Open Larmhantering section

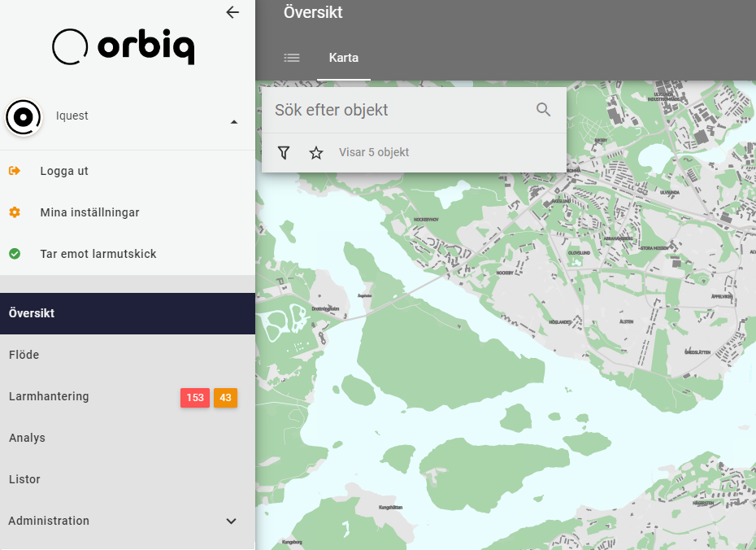[x=128, y=396]
